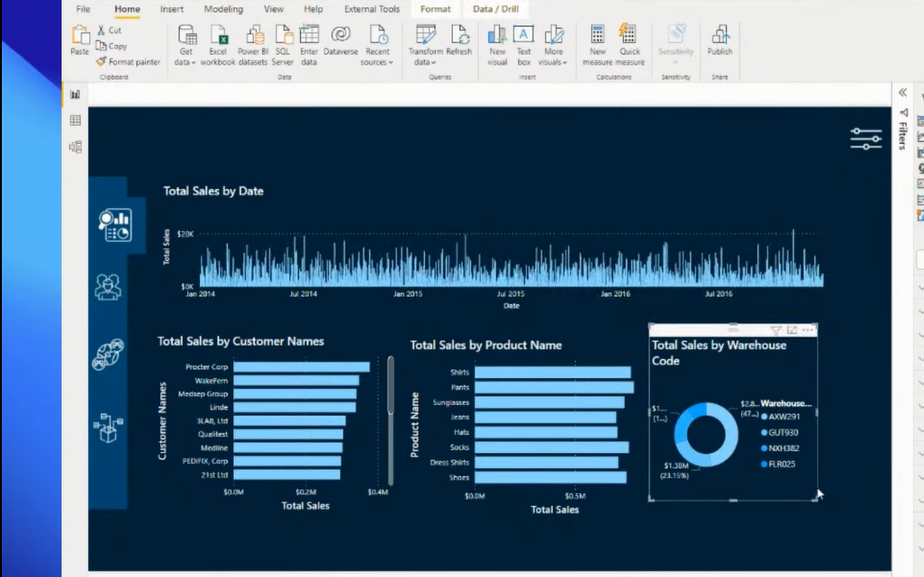
Task: Click Focus mode icon on donut visual
Action: click(x=792, y=330)
